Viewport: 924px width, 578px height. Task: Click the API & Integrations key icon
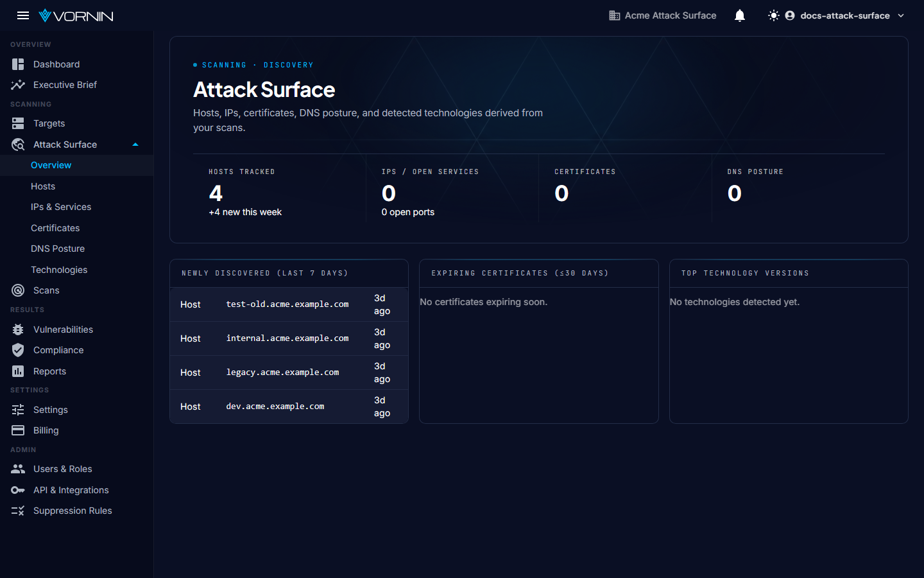coord(18,490)
